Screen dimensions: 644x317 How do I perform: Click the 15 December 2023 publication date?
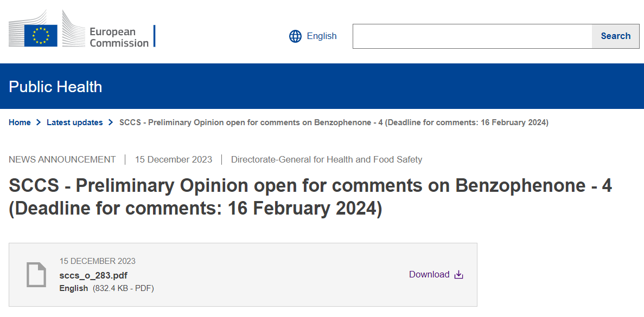[173, 159]
